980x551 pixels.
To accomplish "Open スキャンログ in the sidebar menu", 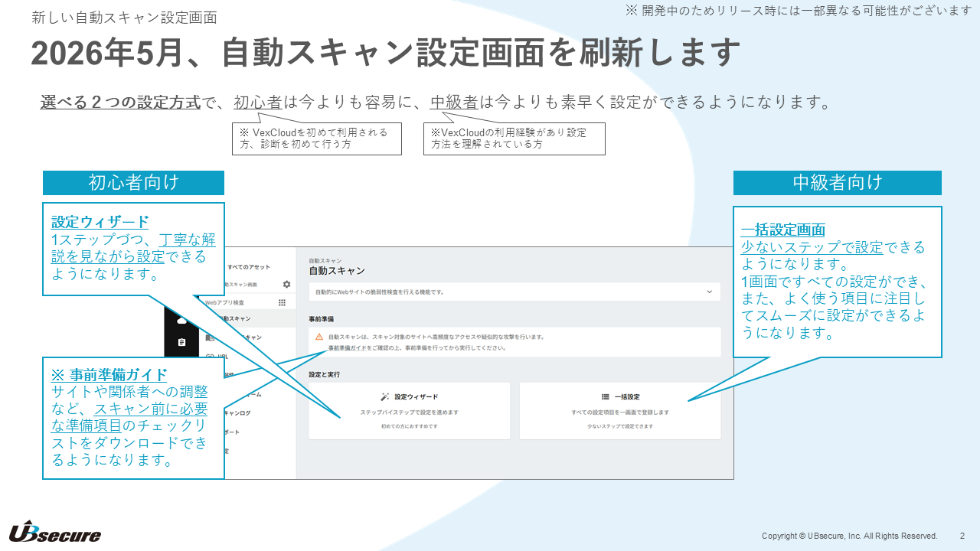I will [x=237, y=412].
